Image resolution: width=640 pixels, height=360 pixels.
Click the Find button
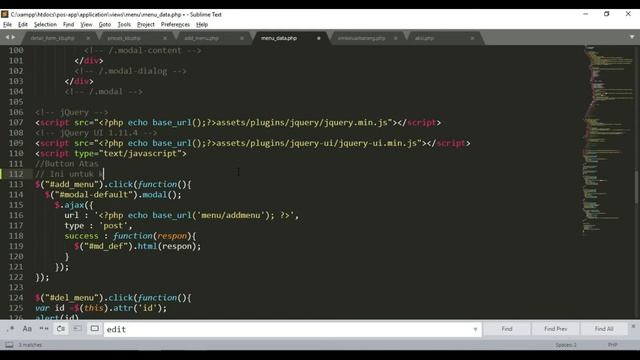[507, 329]
